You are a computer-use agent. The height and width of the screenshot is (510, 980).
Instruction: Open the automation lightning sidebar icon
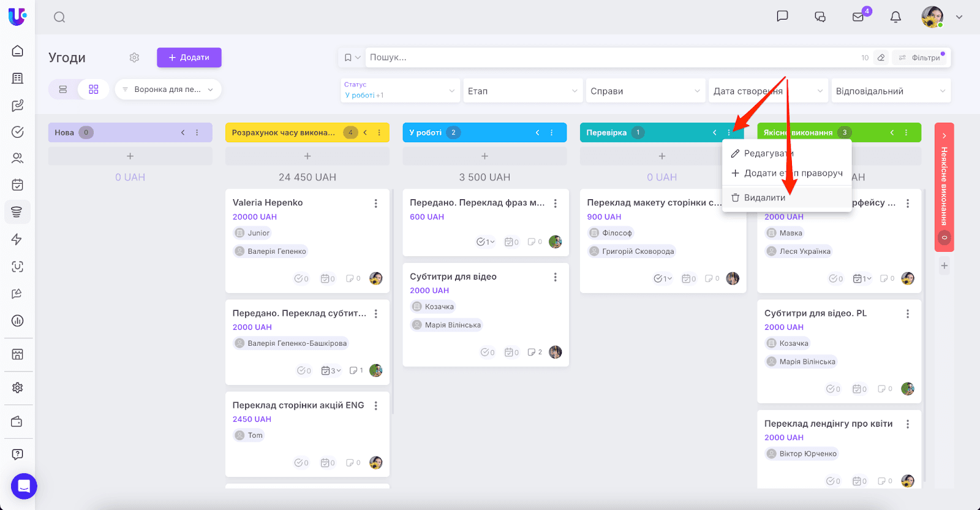[x=17, y=239]
